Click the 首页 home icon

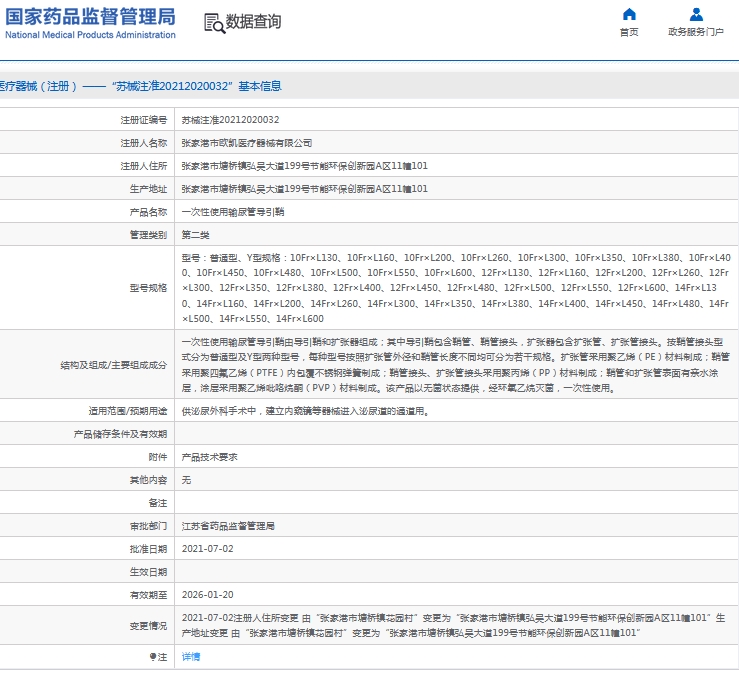point(629,14)
